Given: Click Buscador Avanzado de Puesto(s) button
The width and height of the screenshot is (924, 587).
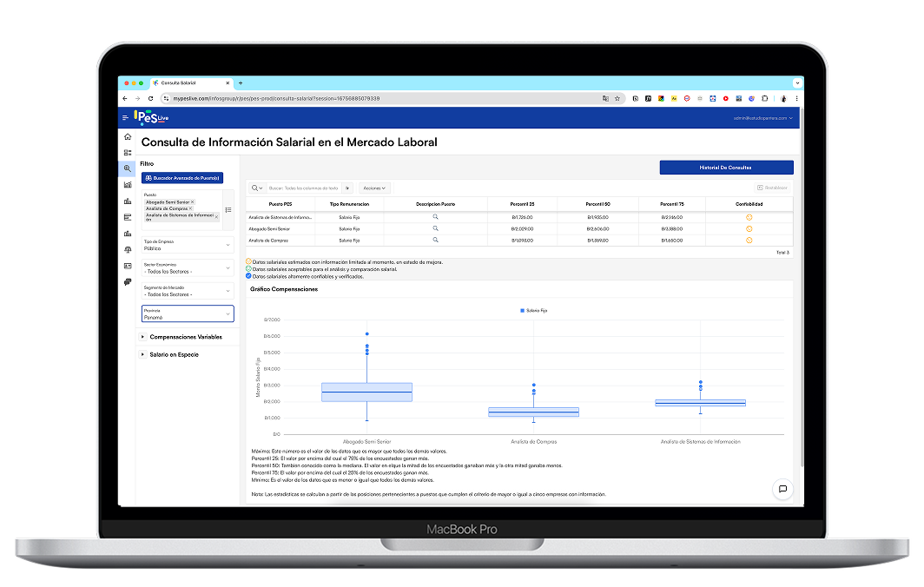Looking at the screenshot, I should click(x=182, y=178).
